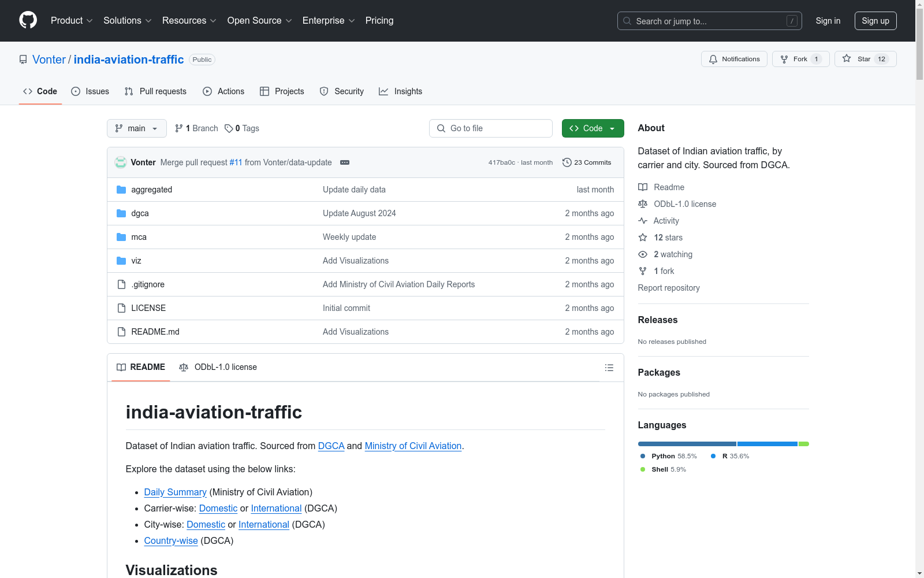
Task: Switch to the Issues tab
Action: [90, 91]
